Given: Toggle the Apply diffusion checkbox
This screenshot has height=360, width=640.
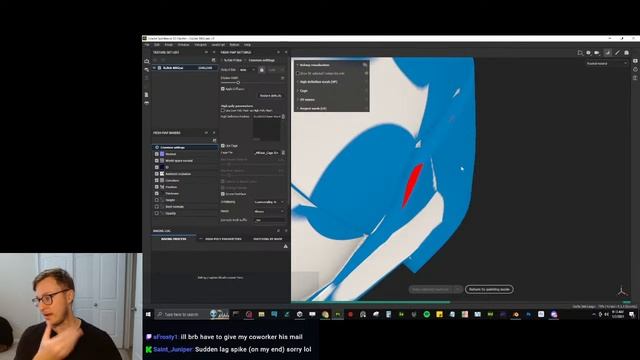Looking at the screenshot, I should (223, 89).
